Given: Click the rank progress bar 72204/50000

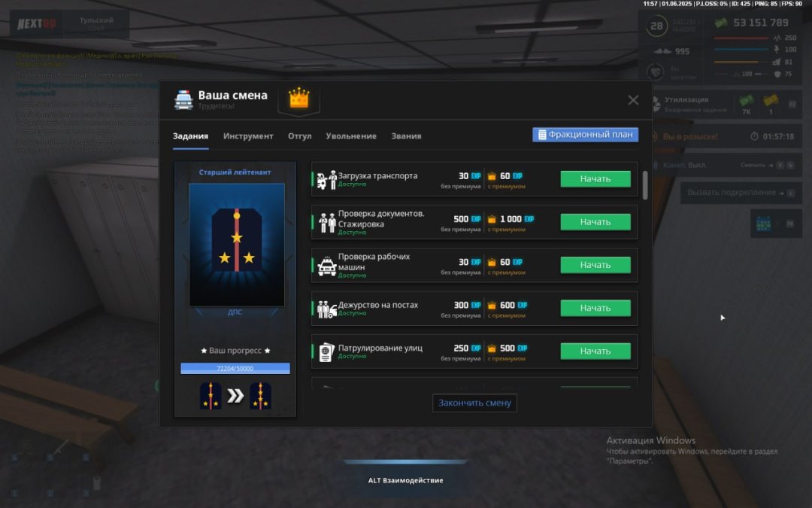Looking at the screenshot, I should 235,368.
